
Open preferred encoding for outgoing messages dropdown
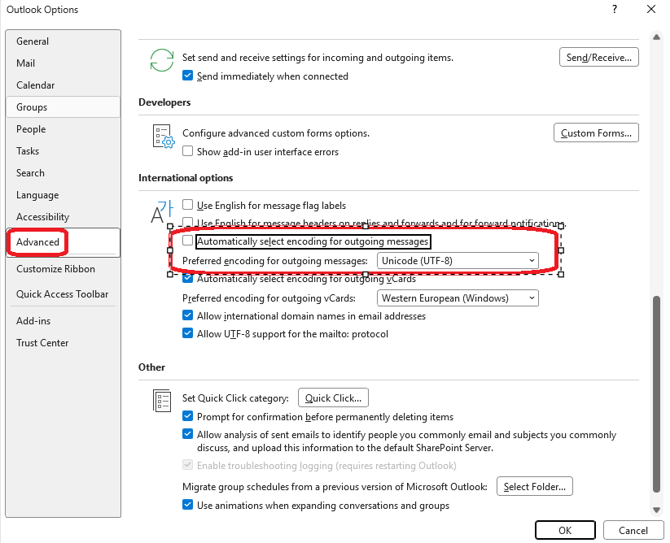(x=458, y=261)
